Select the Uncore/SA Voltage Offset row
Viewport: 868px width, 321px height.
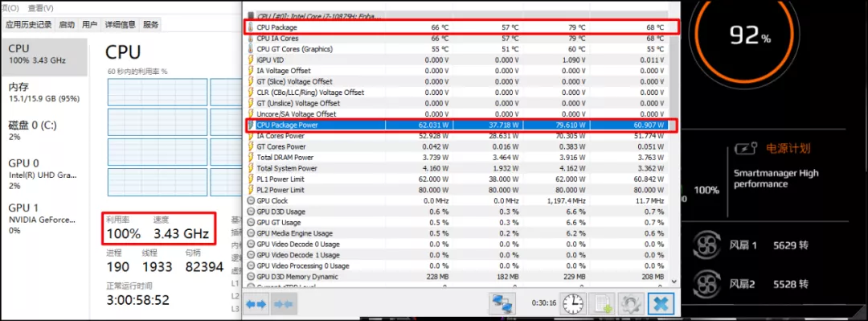[457, 114]
